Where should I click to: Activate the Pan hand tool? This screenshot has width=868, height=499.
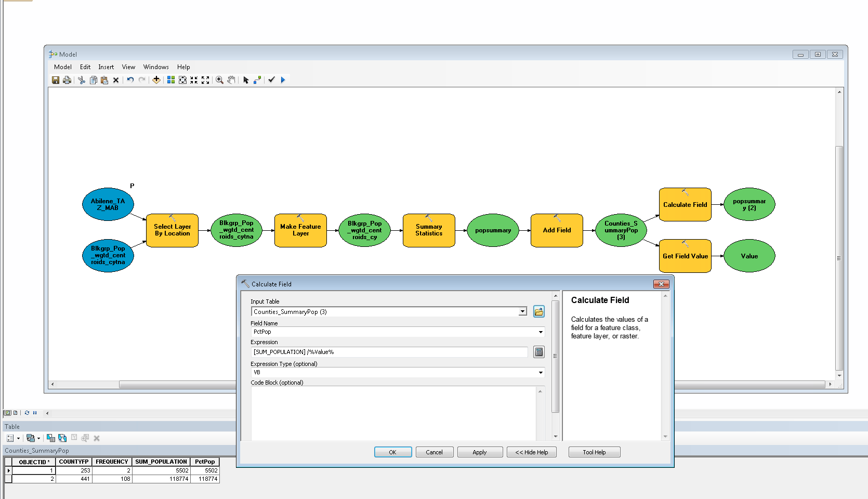coord(231,80)
